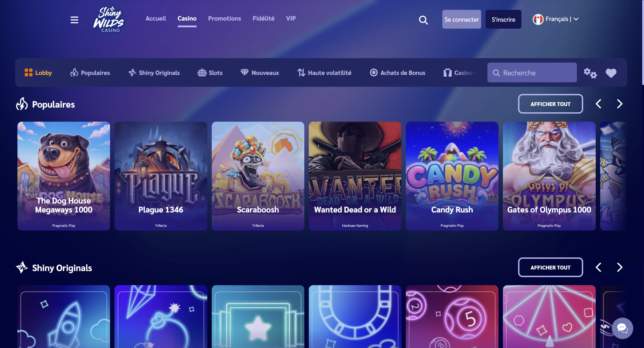644x348 pixels.
Task: Switch to the Haute volatilité tab
Action: [324, 72]
